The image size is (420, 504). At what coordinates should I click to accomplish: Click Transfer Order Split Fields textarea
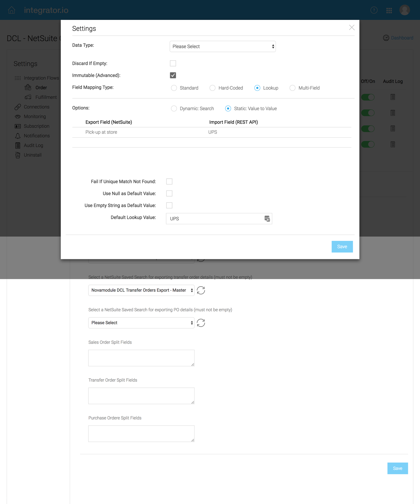tap(141, 396)
